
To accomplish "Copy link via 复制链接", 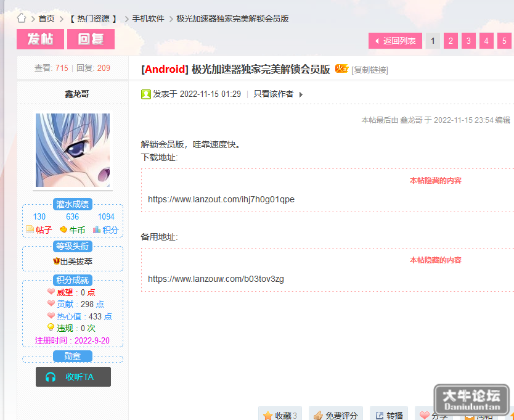I will click(x=369, y=70).
